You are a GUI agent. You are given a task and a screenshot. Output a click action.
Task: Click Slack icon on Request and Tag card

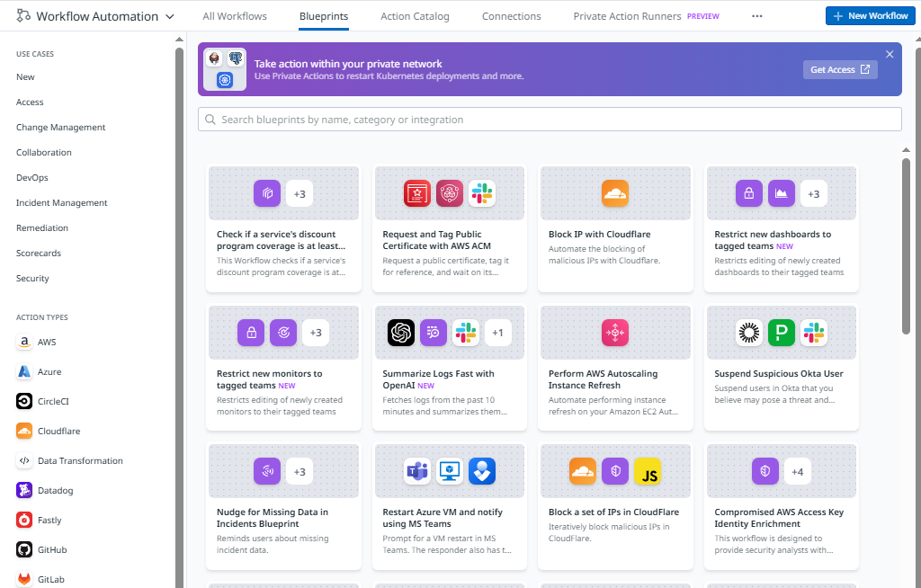click(x=482, y=193)
